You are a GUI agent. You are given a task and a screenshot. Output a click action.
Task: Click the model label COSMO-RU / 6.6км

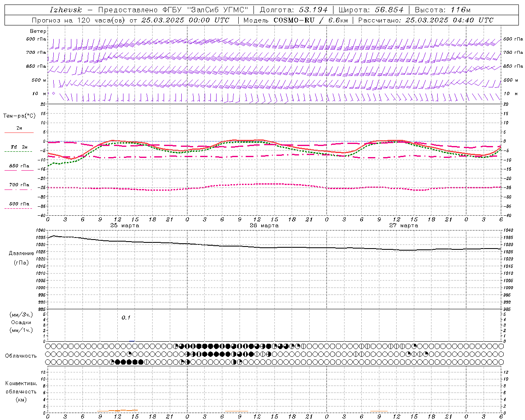tap(310, 20)
